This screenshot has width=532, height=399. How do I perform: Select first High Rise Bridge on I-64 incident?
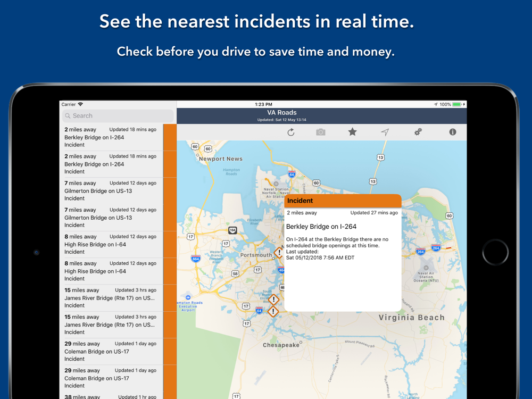[x=118, y=244]
